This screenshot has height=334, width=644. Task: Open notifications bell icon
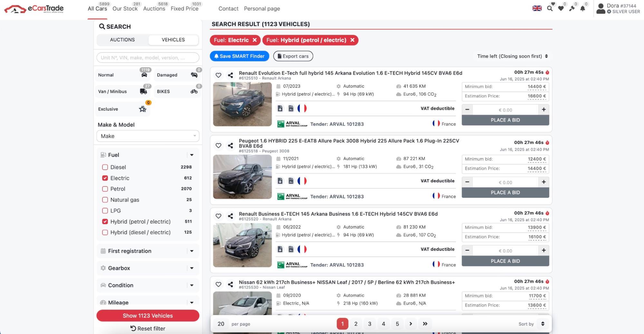[x=582, y=8]
